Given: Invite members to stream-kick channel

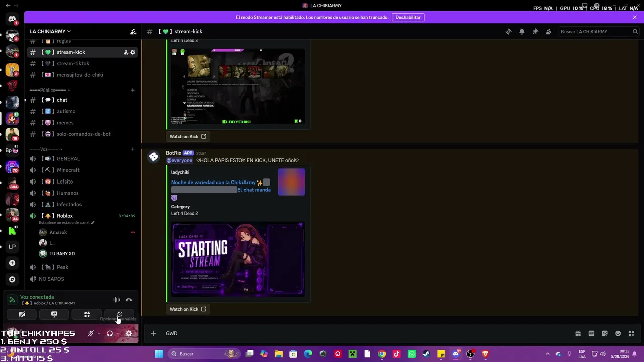Looking at the screenshot, I should (126, 52).
